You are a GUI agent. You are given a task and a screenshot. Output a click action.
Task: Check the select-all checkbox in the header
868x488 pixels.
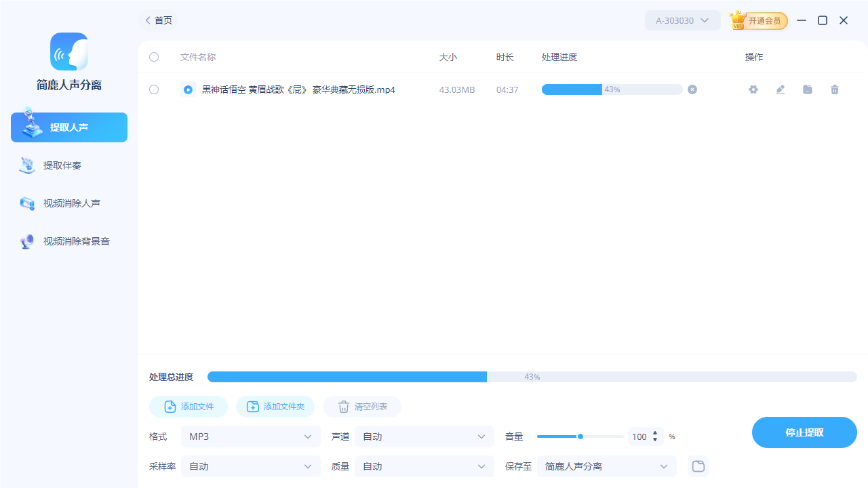click(x=154, y=57)
